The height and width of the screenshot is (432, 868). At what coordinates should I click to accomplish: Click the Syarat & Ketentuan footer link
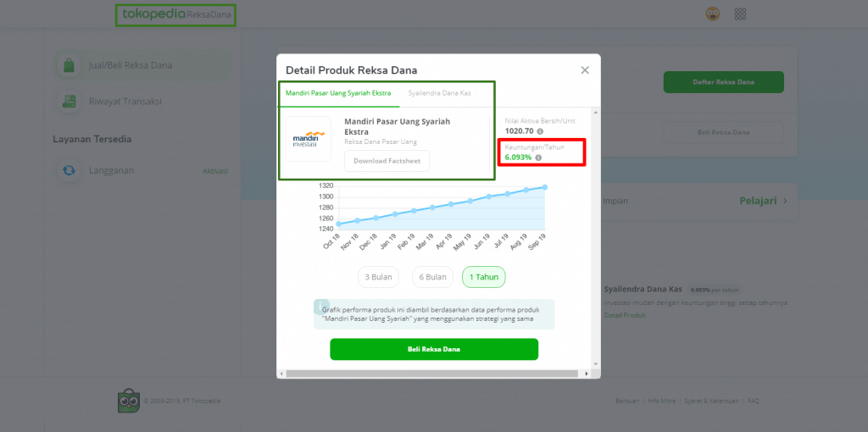711,401
